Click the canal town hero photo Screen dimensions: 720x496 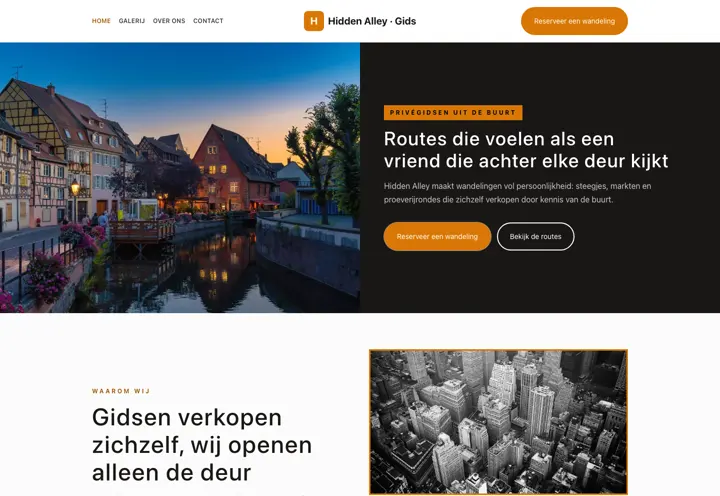pos(180,178)
